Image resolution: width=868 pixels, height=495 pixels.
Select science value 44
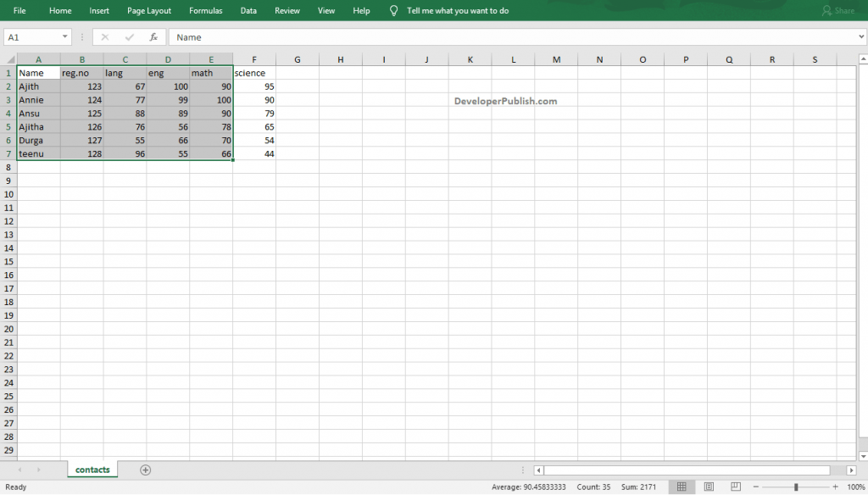pyautogui.click(x=254, y=154)
